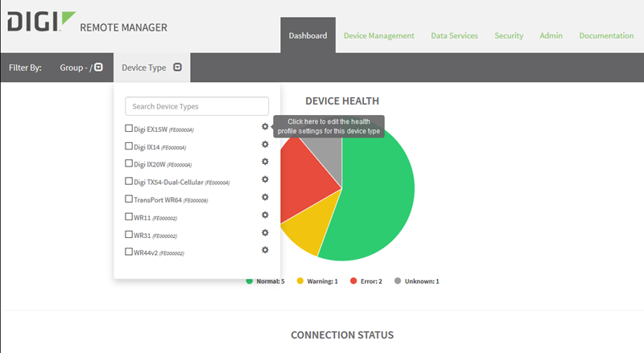This screenshot has width=644, height=353.
Task: Click the CONNECTION STATUS heading
Action: point(342,335)
